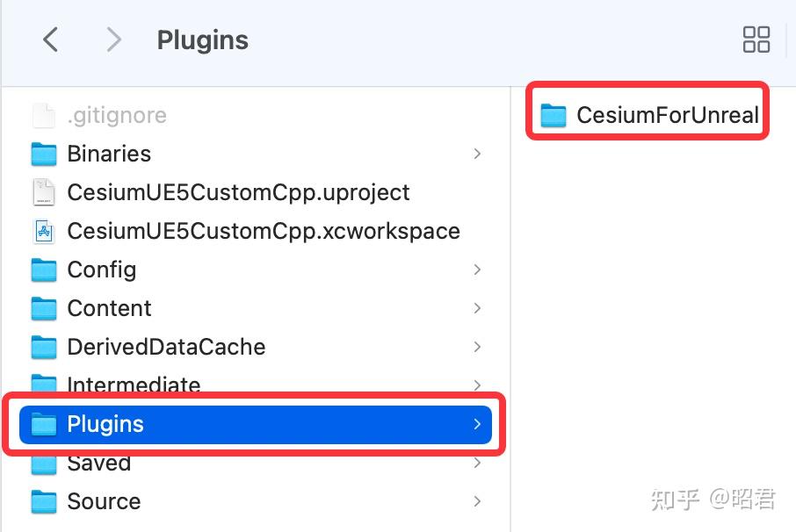Expand the Content folder chevron
The image size is (796, 532).
(477, 308)
